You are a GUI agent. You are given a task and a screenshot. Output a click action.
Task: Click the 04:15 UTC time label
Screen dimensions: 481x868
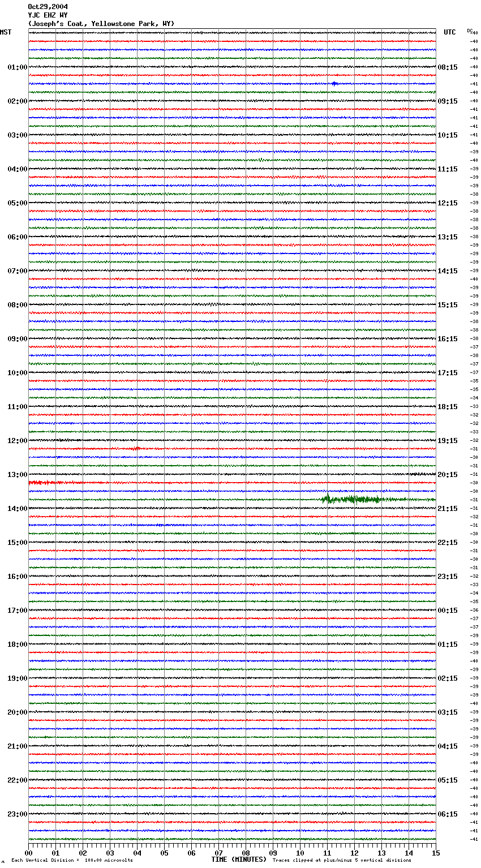(448, 746)
